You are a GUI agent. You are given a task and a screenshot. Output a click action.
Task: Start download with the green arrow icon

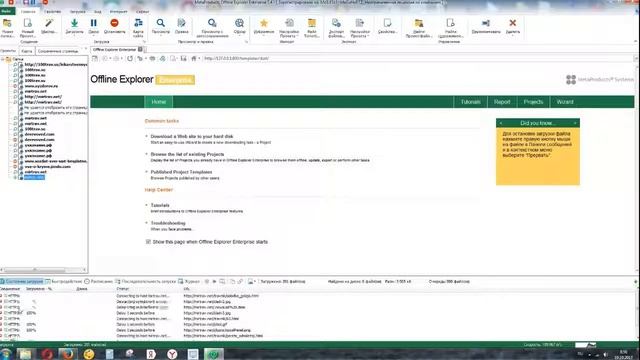point(74,23)
